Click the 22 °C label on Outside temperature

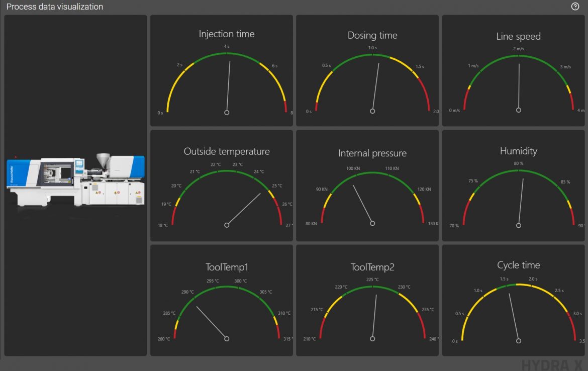pyautogui.click(x=216, y=164)
